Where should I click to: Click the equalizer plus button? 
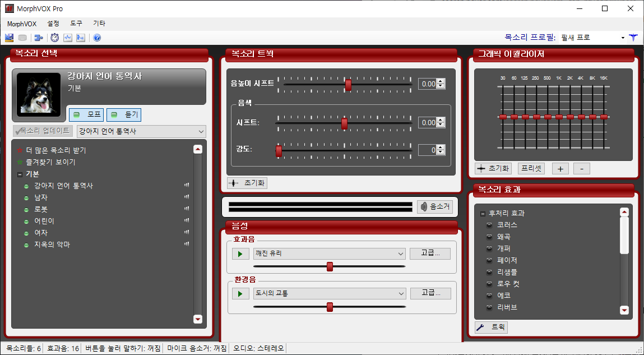(560, 168)
